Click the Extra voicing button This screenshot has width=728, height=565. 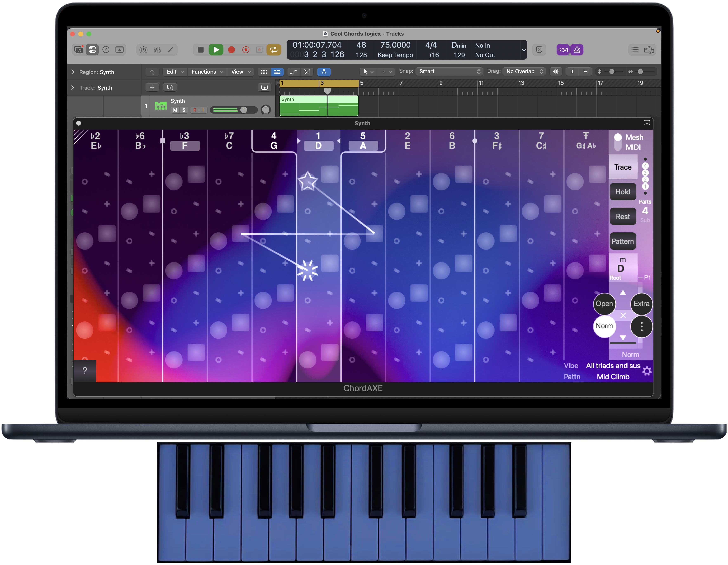pos(641,304)
